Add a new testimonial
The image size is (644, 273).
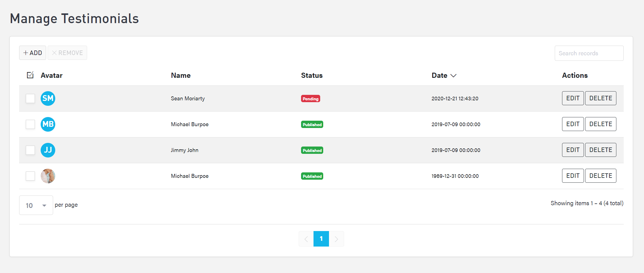[x=33, y=53]
